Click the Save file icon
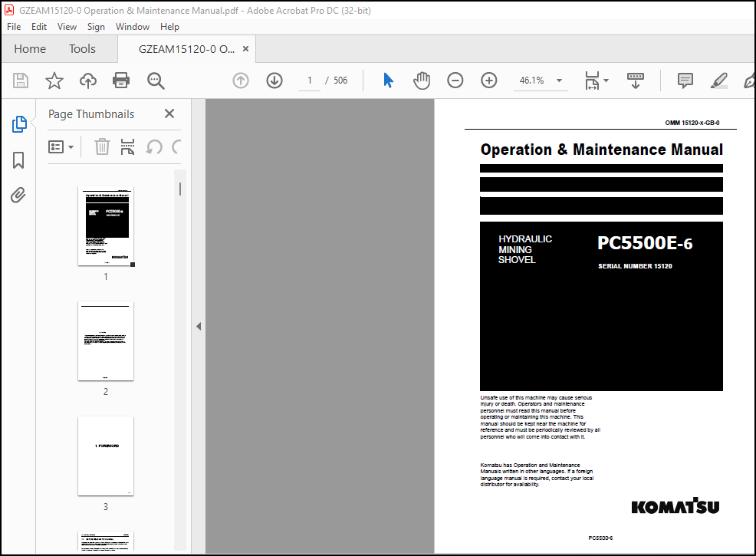 (21, 81)
